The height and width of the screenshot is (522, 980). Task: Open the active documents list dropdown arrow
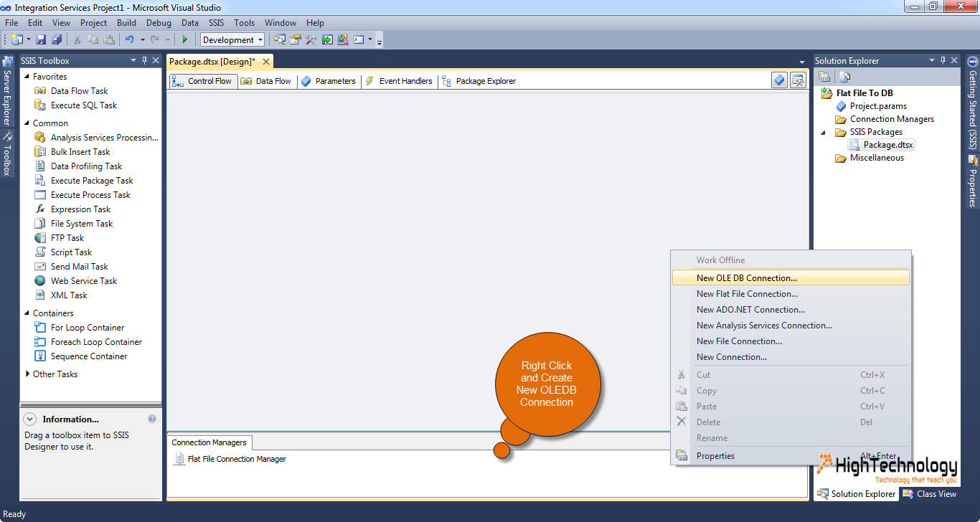(x=802, y=62)
